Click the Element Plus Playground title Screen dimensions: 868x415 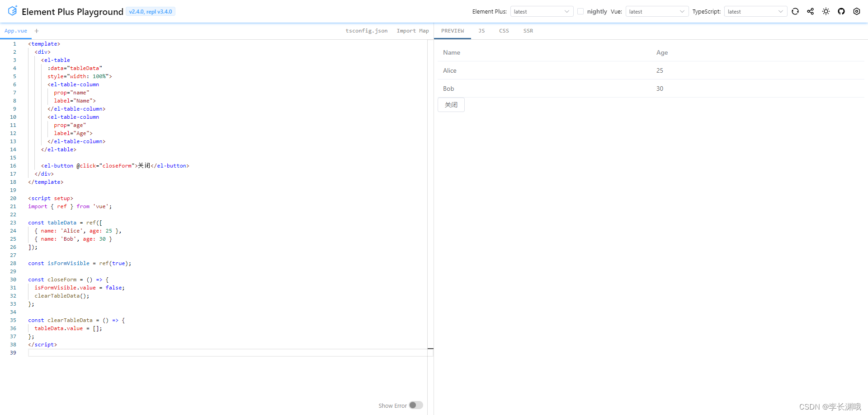pyautogui.click(x=72, y=12)
